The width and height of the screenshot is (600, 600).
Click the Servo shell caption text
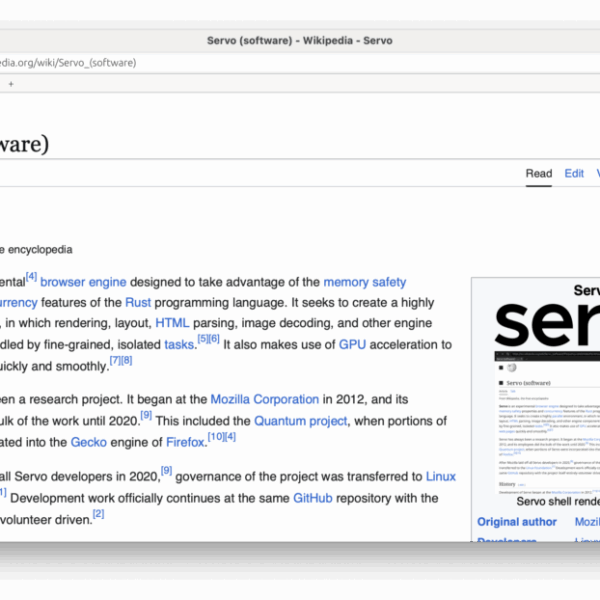tap(558, 502)
